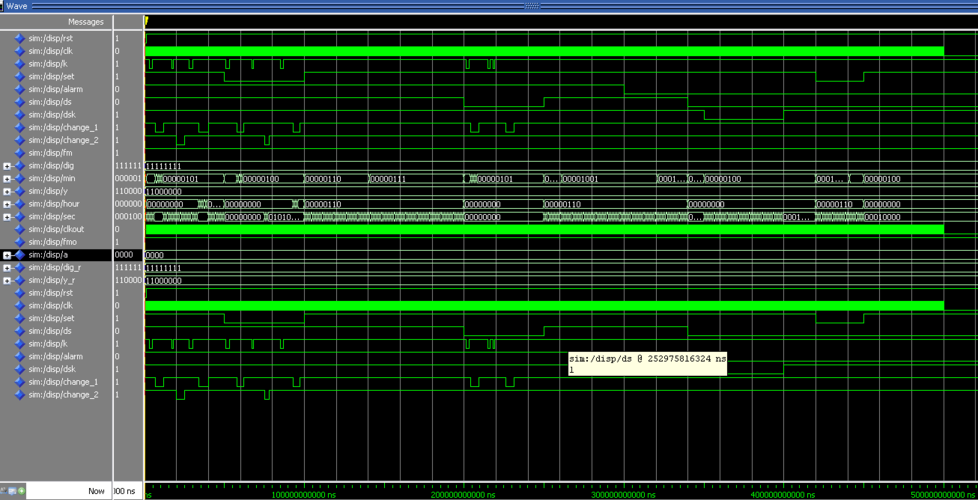Image resolution: width=978 pixels, height=500 pixels.
Task: Click the 000001 value cell of sim:/disp/min
Action: [x=128, y=178]
